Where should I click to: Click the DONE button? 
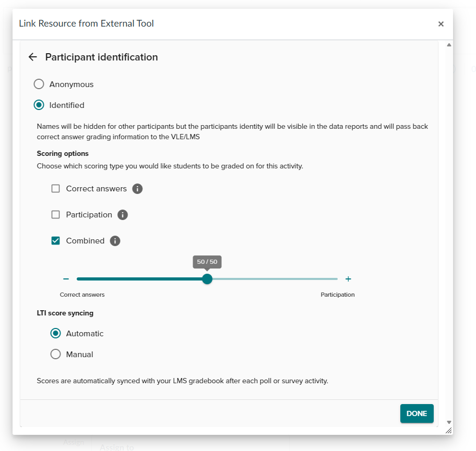pos(417,413)
